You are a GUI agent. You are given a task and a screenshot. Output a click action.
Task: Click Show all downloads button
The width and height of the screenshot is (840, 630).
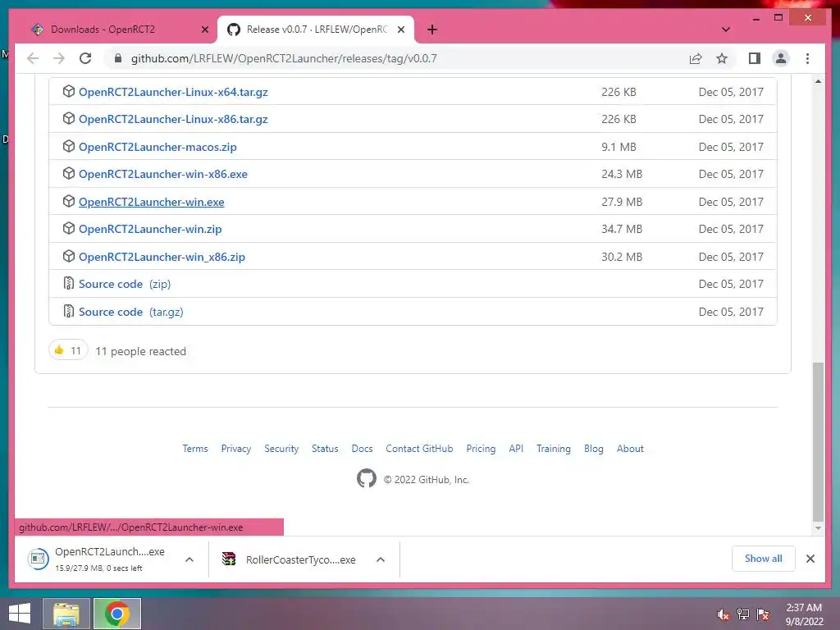(764, 559)
